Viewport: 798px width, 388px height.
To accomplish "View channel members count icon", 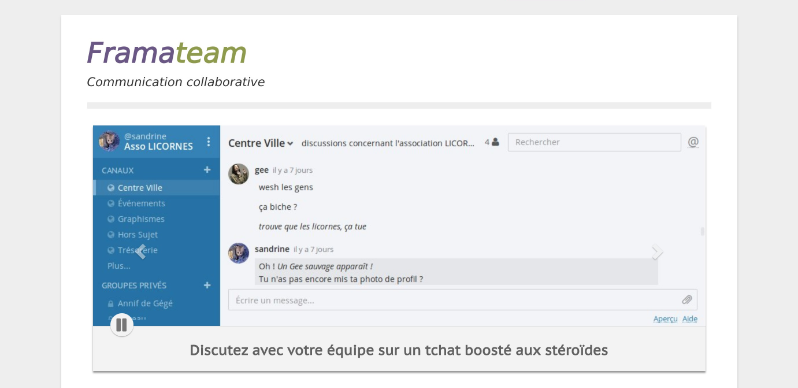I will click(x=492, y=143).
